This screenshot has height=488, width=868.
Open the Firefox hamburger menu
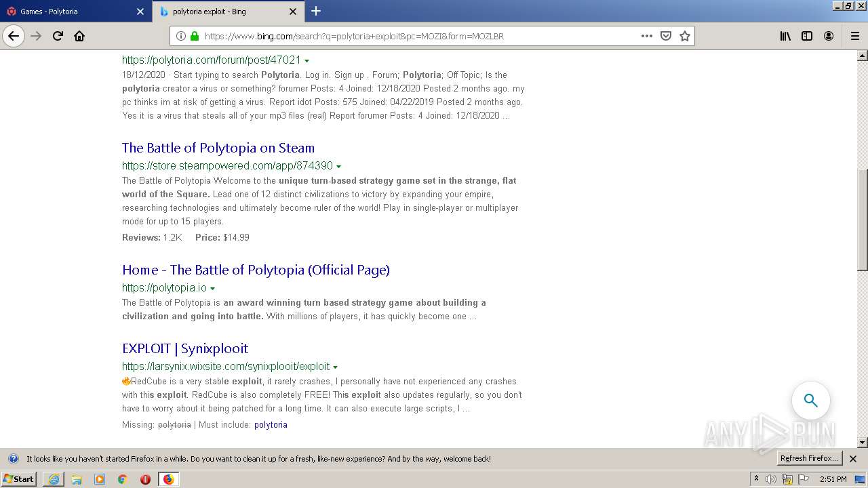point(855,36)
